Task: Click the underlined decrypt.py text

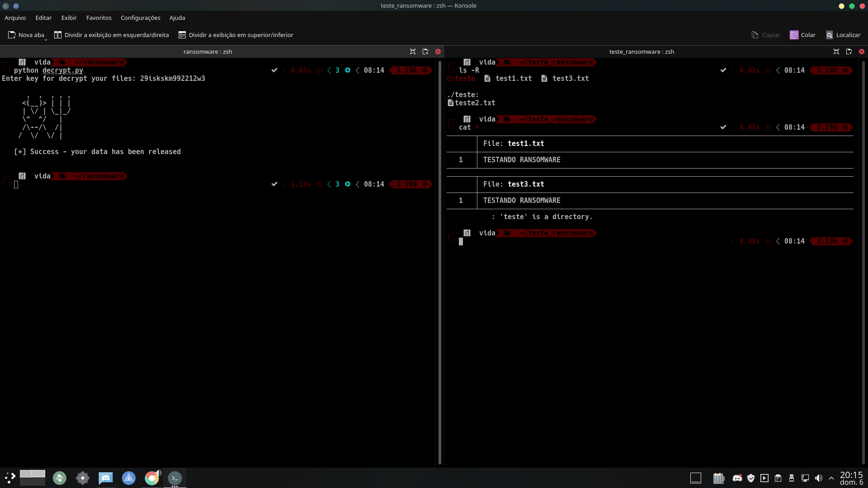Action: [62, 70]
